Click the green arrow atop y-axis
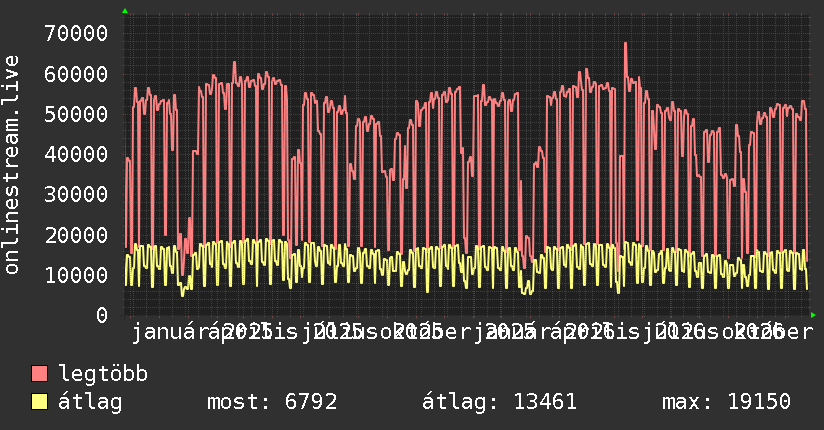Viewport: 824px width, 430px height. (125, 11)
